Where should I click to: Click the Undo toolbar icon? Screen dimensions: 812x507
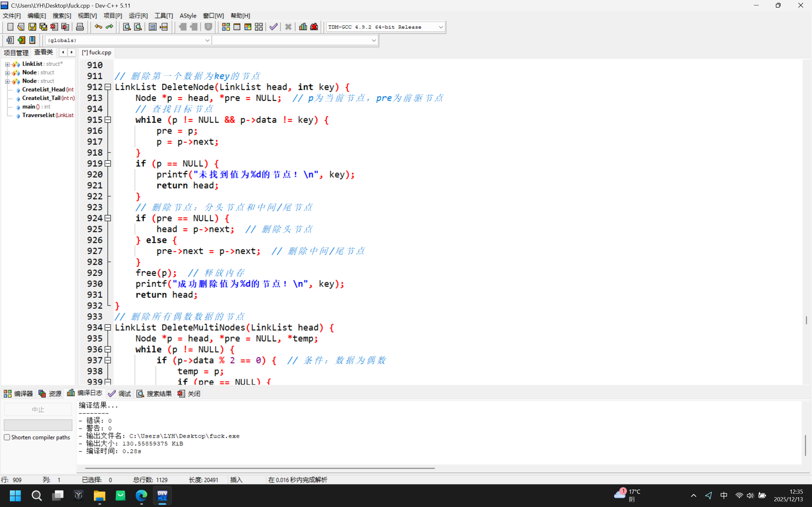click(98, 27)
